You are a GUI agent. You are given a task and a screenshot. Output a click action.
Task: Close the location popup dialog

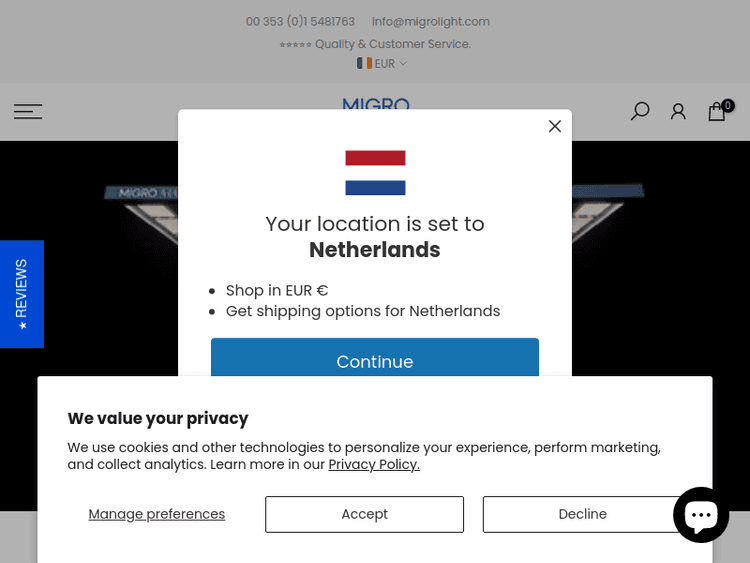pos(555,126)
